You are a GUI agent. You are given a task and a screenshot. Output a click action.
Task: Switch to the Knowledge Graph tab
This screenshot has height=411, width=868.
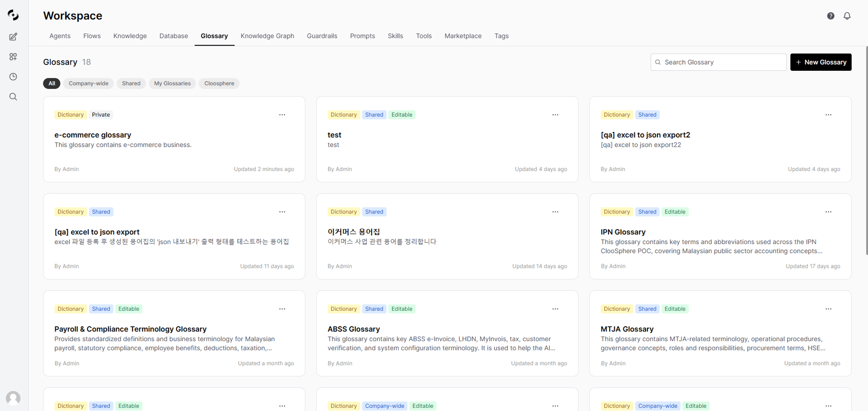[x=267, y=36]
